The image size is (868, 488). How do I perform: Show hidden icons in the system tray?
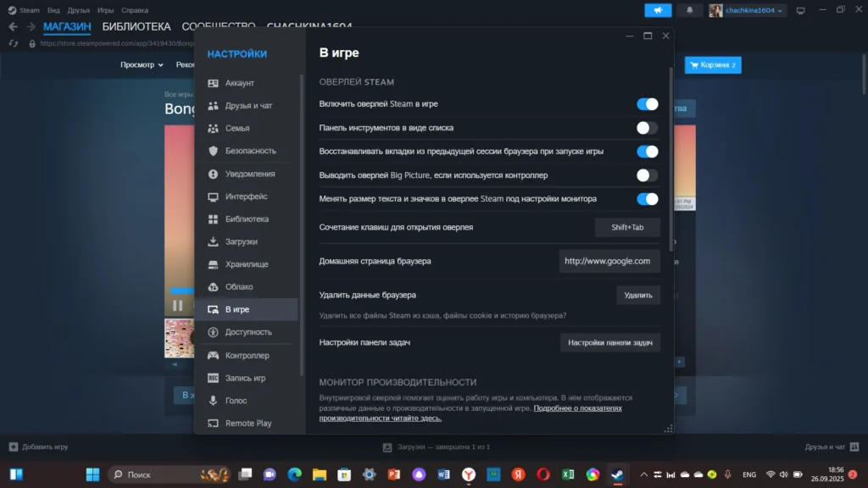pos(643,474)
